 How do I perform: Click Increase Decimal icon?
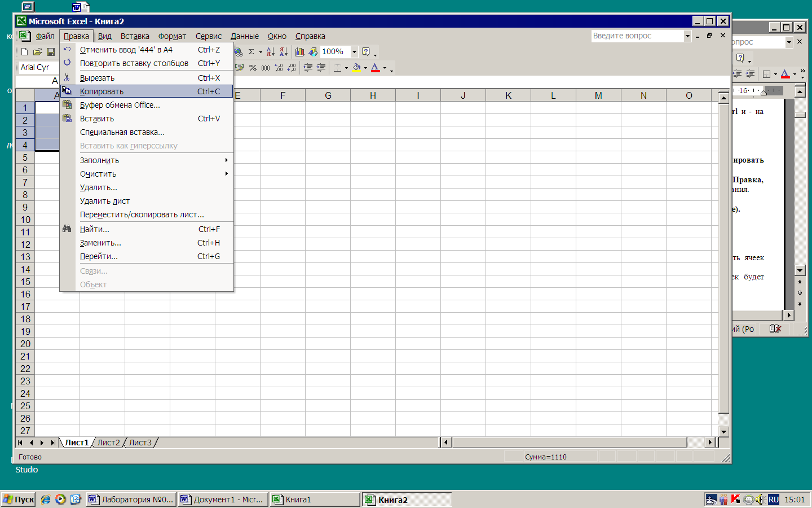279,68
